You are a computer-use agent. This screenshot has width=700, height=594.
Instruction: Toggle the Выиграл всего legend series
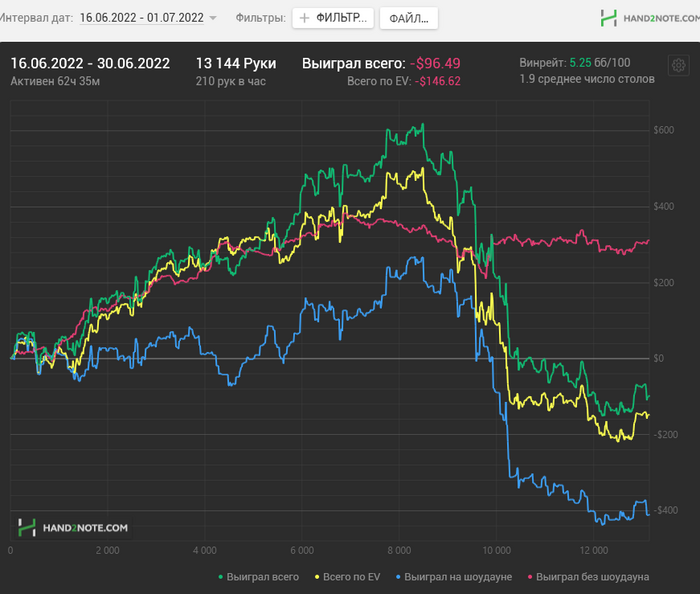coord(258,577)
